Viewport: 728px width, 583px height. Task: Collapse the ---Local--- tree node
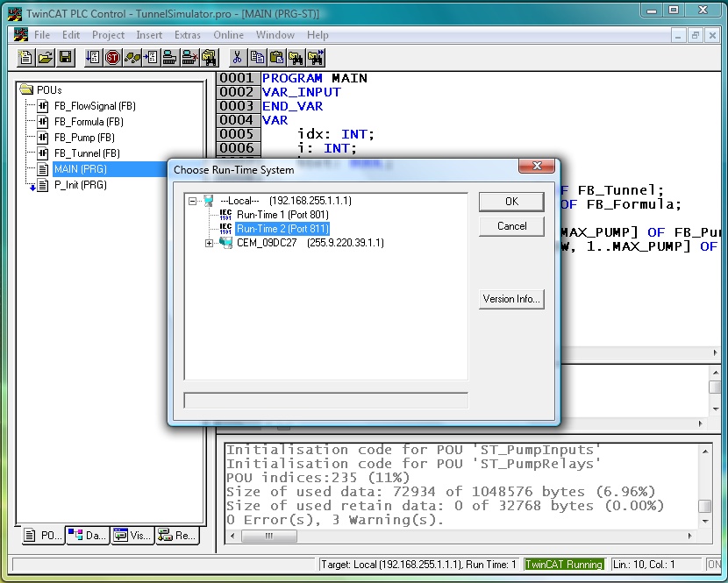coord(193,201)
